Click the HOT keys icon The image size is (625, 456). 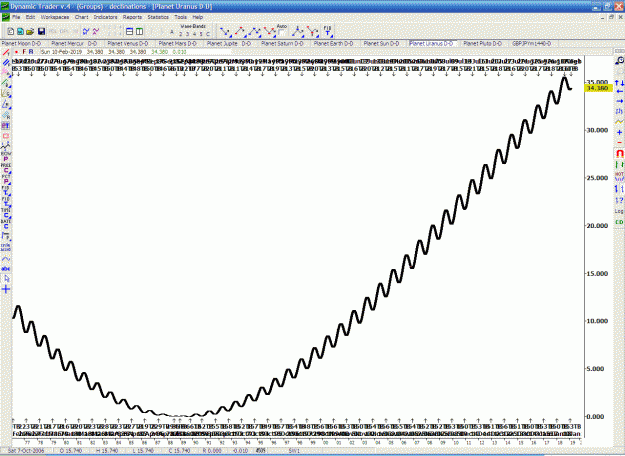point(619,177)
